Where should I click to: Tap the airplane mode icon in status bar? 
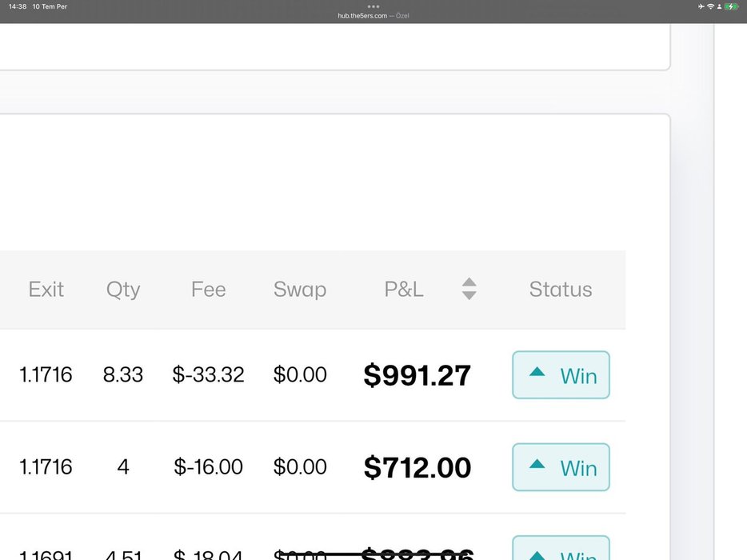(701, 6)
